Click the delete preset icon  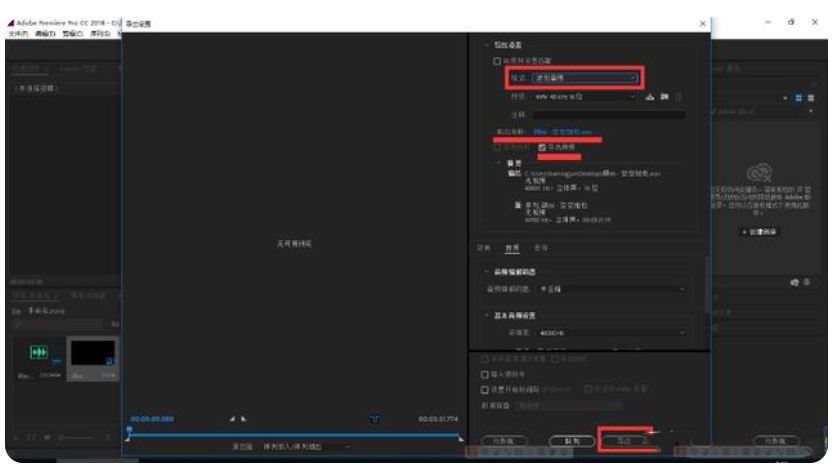tap(680, 97)
